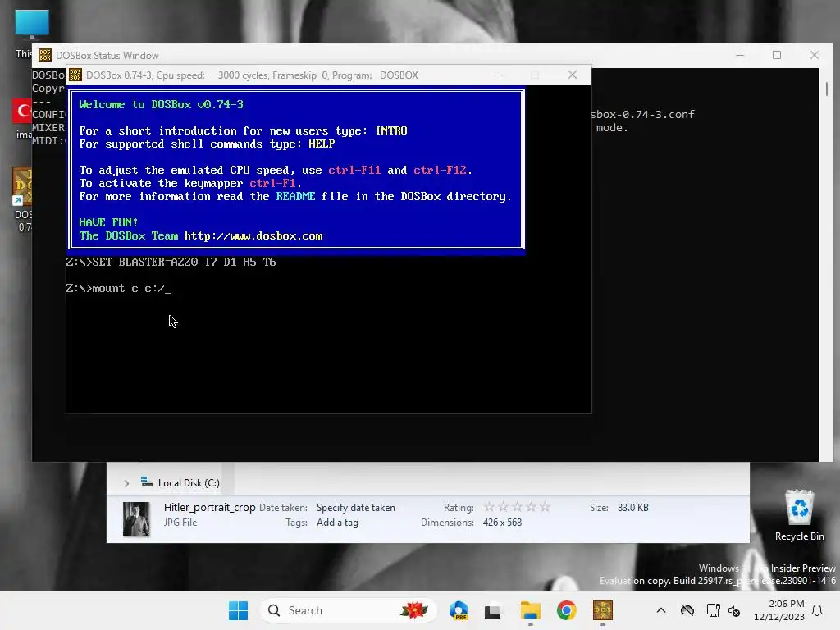Expand the Local Disk (C:) tree node
Screen dimensions: 840x630
coord(126,483)
